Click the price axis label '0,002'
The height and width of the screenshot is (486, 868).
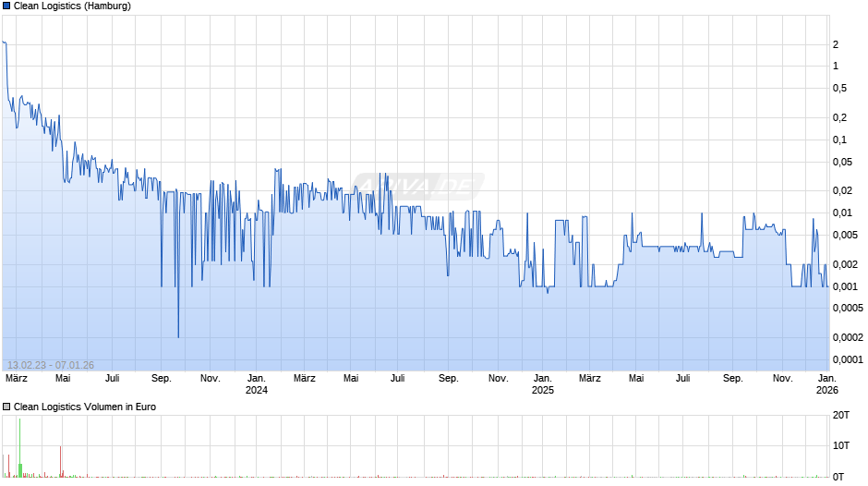click(845, 264)
